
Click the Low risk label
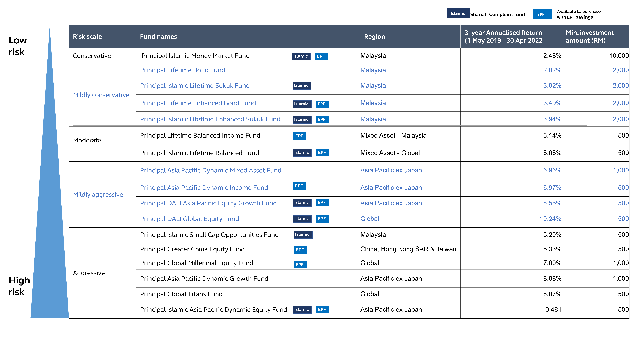(x=17, y=46)
